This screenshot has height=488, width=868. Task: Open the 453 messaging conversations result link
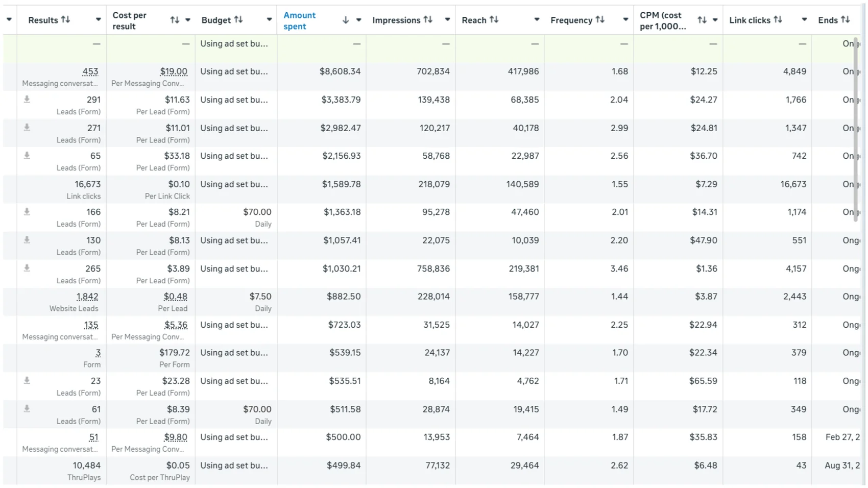point(90,71)
